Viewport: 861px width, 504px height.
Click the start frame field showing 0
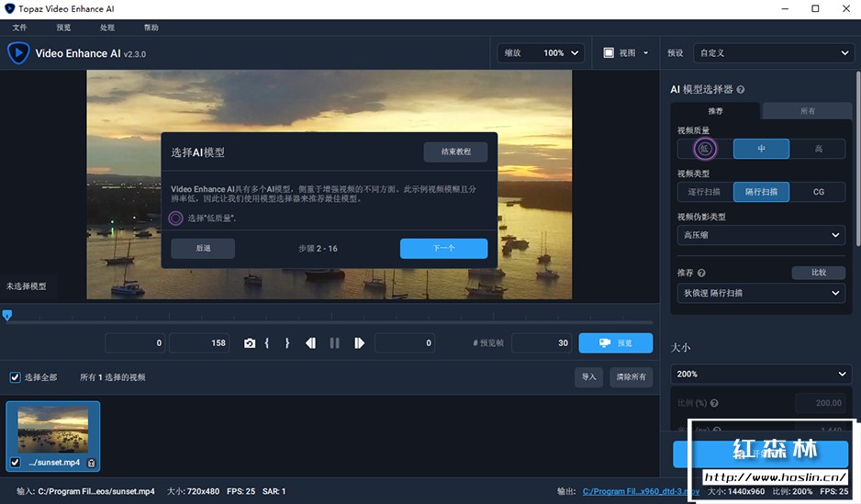tap(135, 343)
